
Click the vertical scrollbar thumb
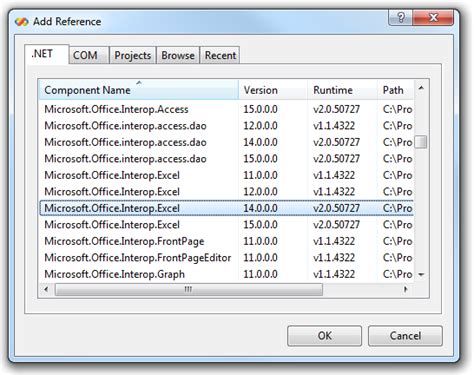click(x=421, y=142)
